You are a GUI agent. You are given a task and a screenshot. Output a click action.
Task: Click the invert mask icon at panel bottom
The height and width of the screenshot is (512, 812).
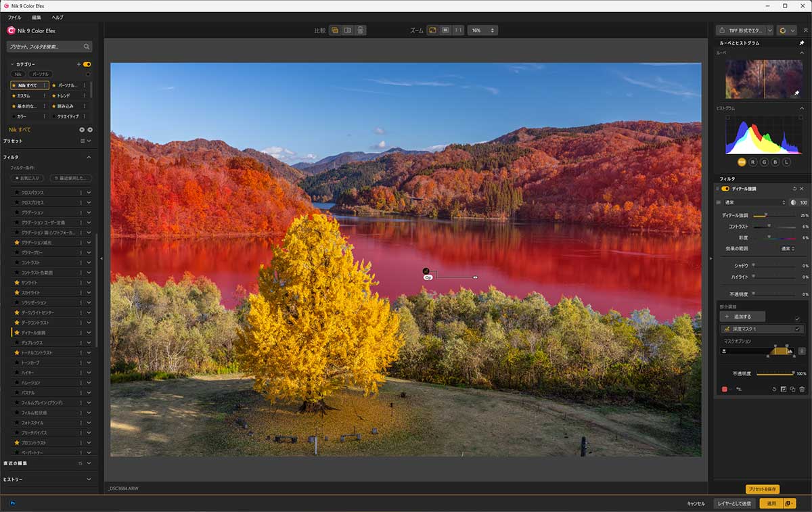click(783, 389)
